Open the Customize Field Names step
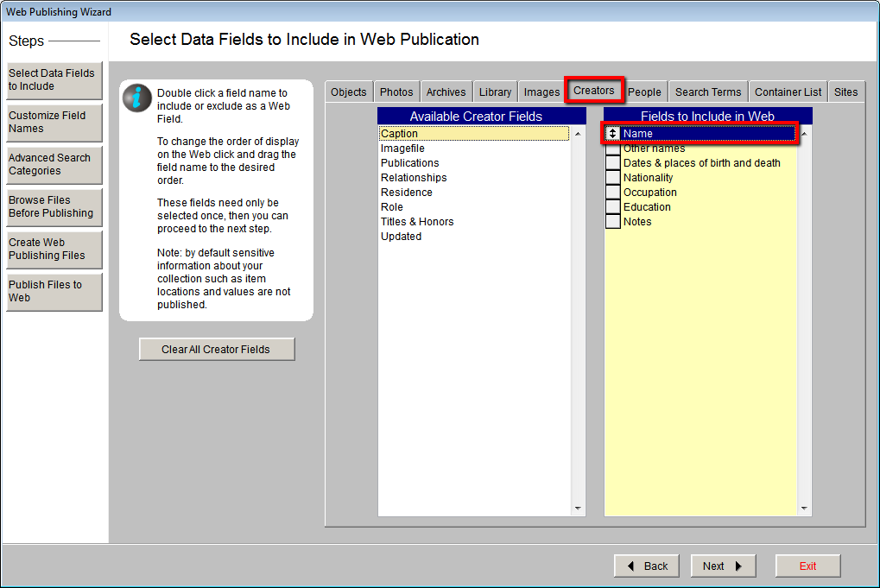Viewport: 880px width, 588px height. (x=54, y=122)
